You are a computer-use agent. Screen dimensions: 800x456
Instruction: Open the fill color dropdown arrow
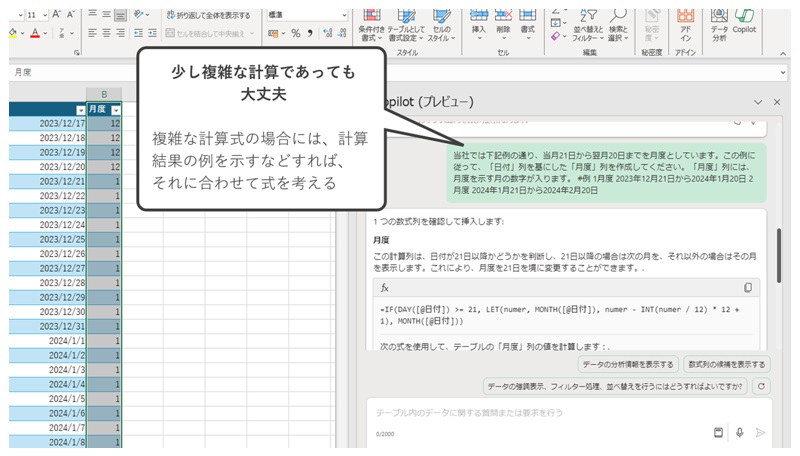[x=23, y=34]
